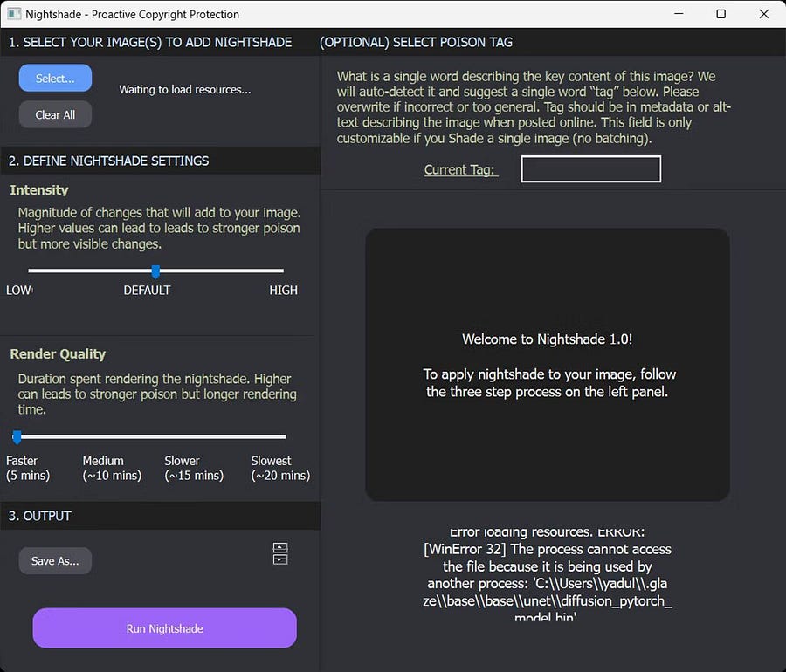Viewport: 786px width, 672px height.
Task: Focus the Current Tag text field
Action: 590,169
